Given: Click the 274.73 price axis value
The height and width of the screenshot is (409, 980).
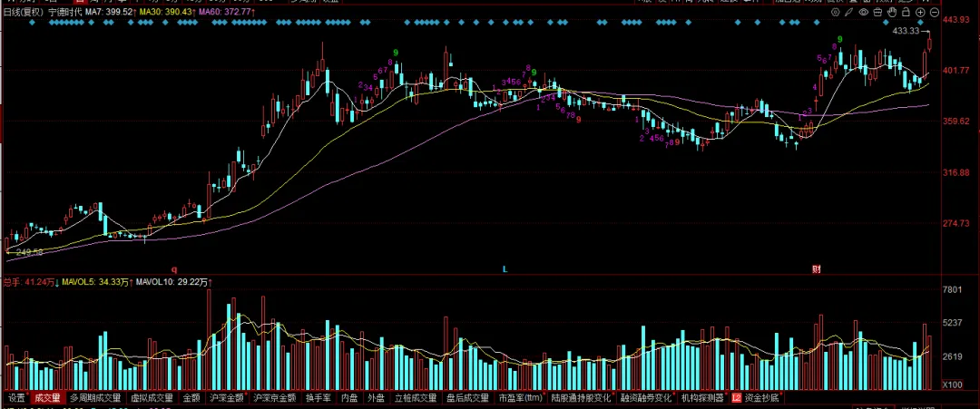Looking at the screenshot, I should (x=955, y=224).
